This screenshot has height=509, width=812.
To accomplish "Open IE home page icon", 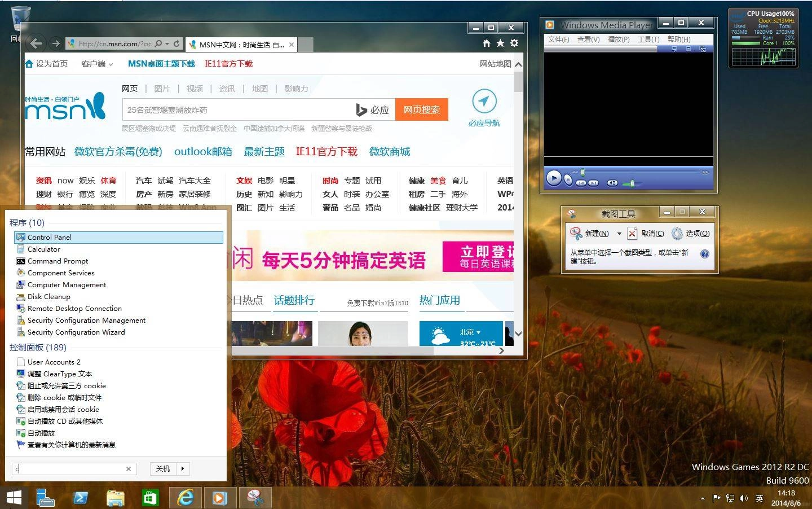I will 486,43.
